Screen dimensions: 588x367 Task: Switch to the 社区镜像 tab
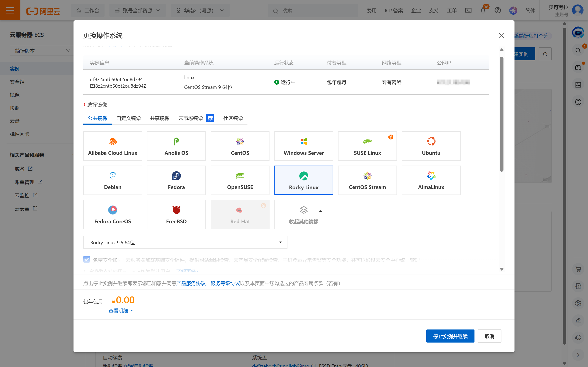pyautogui.click(x=233, y=118)
